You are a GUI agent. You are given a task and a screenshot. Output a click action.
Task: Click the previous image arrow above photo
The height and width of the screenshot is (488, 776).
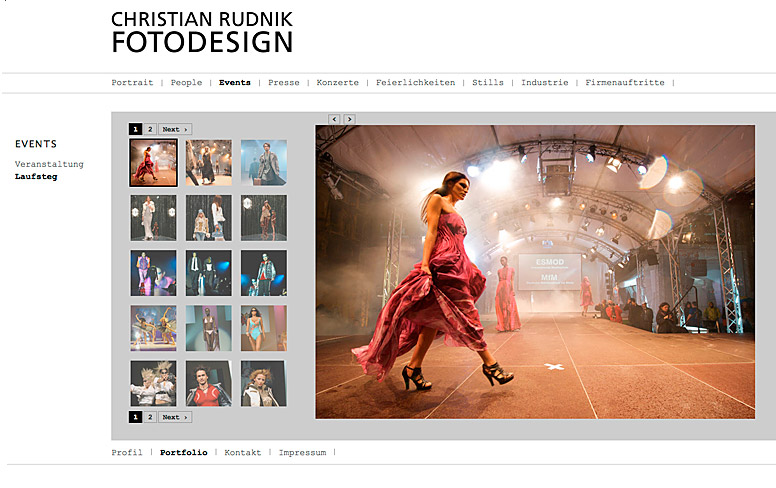[335, 119]
